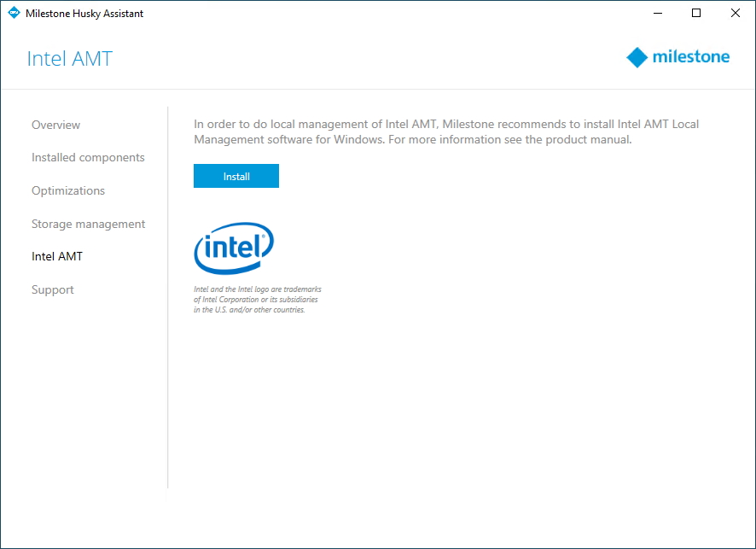The image size is (756, 549).
Task: Click the milestone wordmark text
Action: (691, 57)
